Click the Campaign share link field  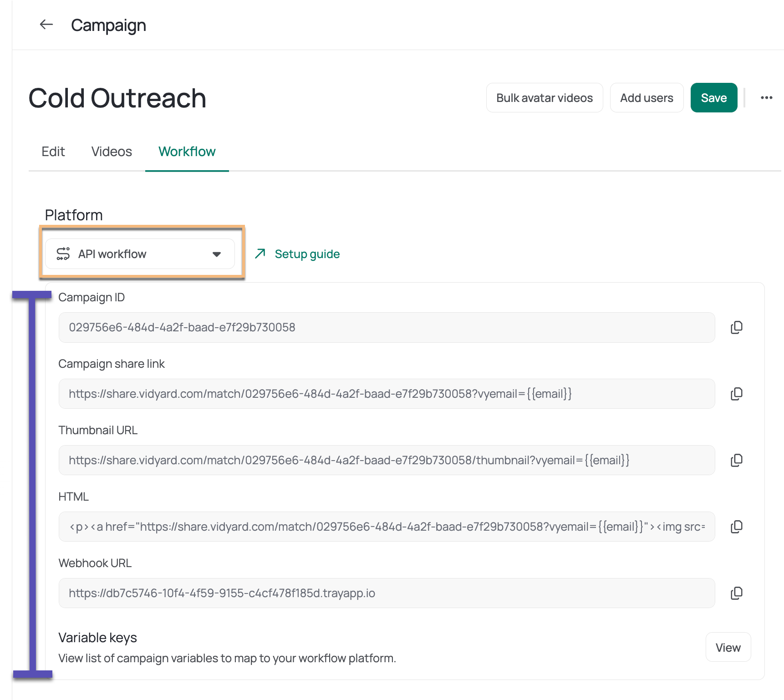click(x=387, y=394)
